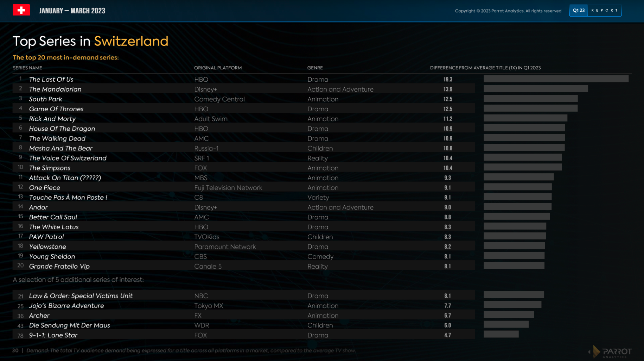Click 'TVOKids' platform cell

point(206,237)
